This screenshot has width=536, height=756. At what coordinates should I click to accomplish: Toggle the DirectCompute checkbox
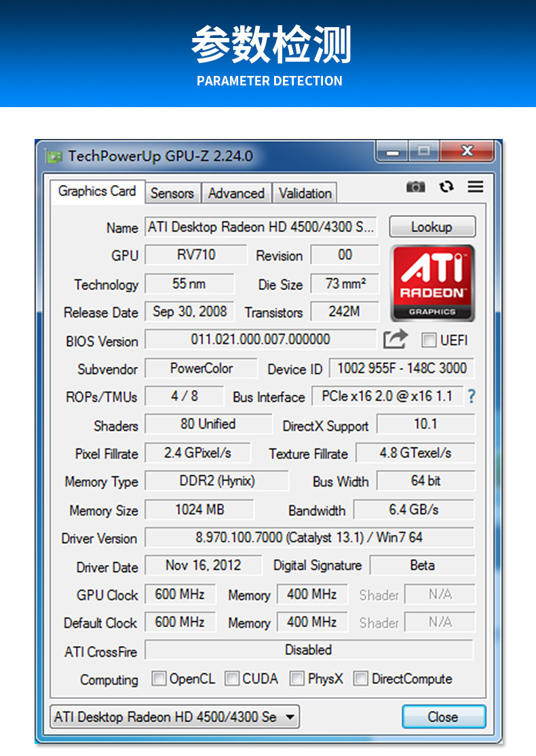pyautogui.click(x=360, y=679)
